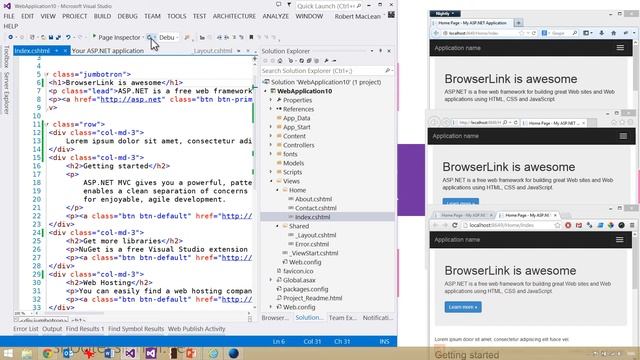
Task: Click the Undo toolbar icon
Action: tap(68, 37)
